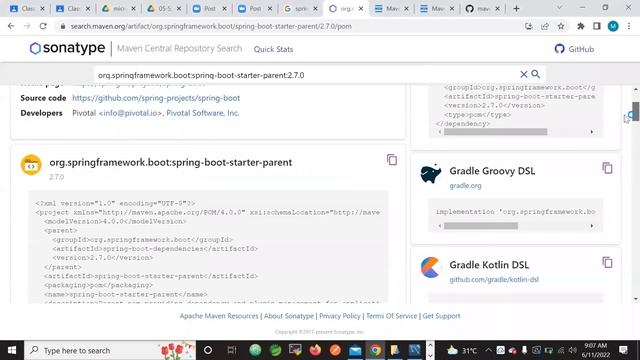Open Firefox from the taskbar

(315, 350)
